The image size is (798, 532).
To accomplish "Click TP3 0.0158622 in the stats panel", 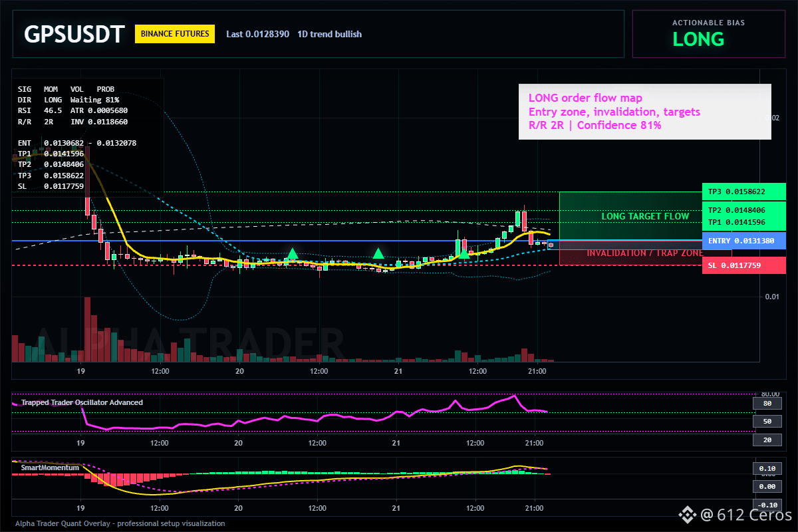I will (51, 176).
